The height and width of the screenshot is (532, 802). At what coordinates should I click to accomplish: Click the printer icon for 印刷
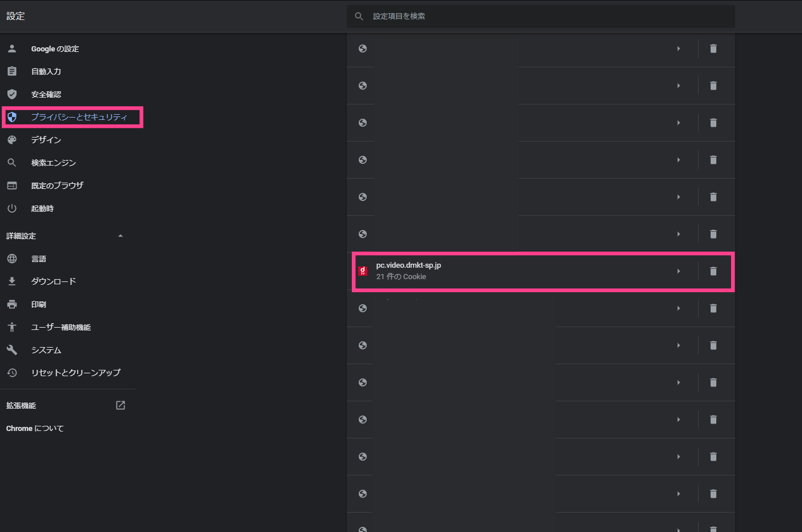[12, 304]
